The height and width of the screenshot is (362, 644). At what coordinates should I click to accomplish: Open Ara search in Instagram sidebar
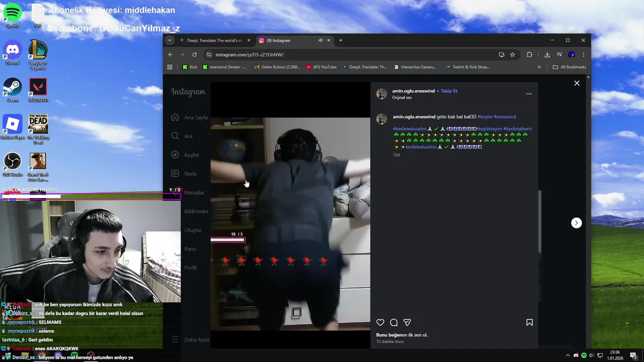[x=182, y=136]
